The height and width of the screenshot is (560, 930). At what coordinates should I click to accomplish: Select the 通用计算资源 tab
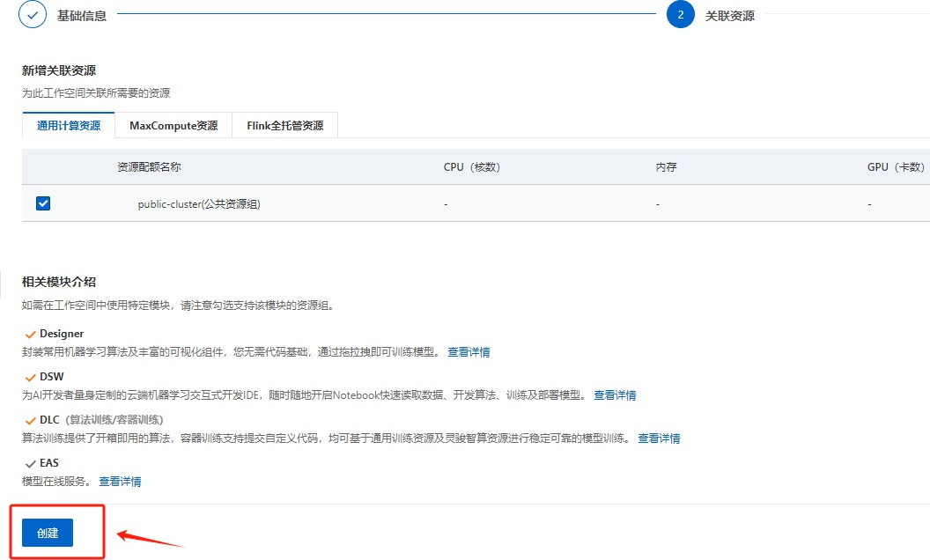[69, 126]
